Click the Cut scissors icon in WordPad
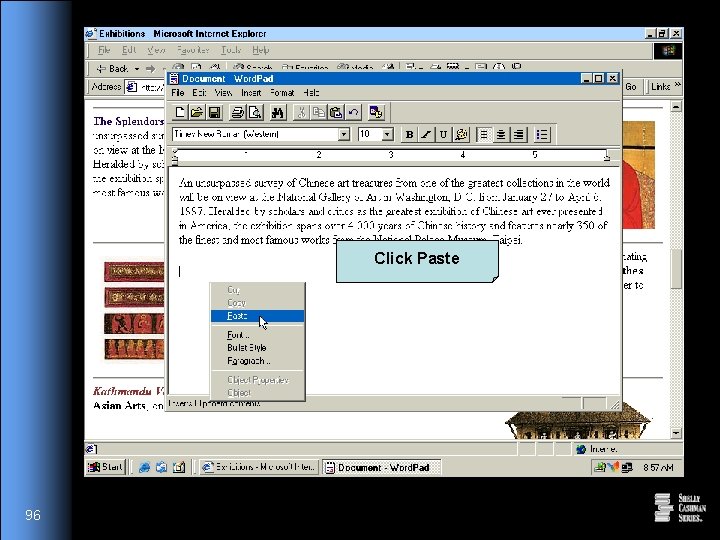The width and height of the screenshot is (720, 540). [x=301, y=112]
